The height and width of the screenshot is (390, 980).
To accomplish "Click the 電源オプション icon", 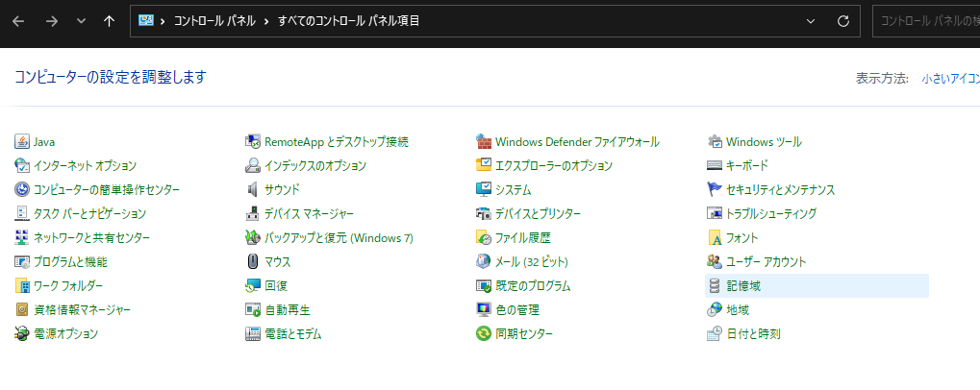I will (x=23, y=334).
